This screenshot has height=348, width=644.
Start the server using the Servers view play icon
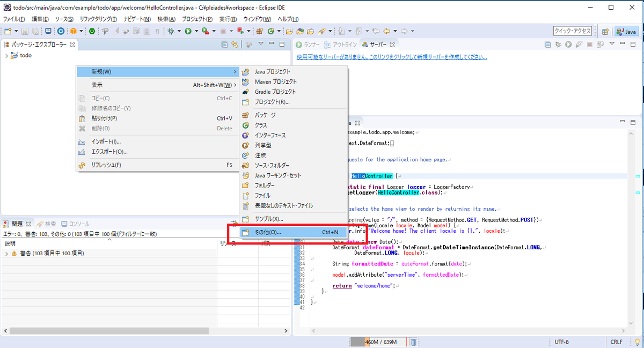tap(567, 45)
